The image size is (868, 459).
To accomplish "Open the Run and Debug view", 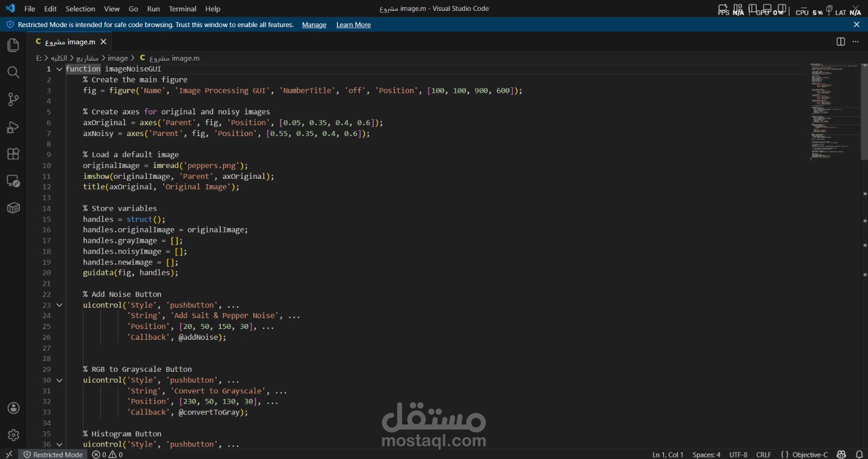I will point(13,127).
